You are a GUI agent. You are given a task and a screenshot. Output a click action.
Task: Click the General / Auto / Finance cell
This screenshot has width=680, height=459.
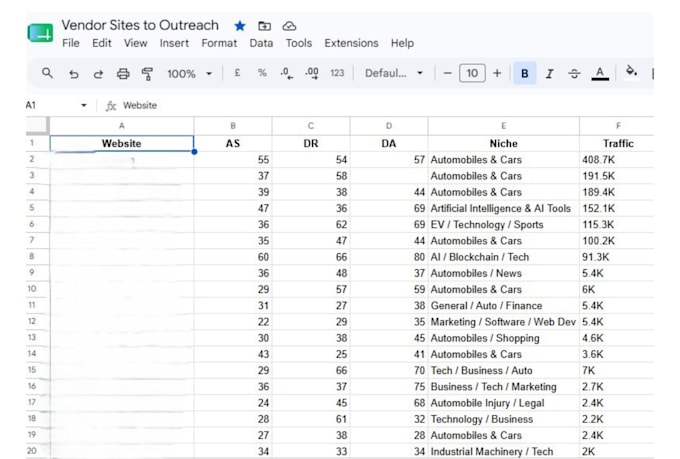[x=503, y=305]
